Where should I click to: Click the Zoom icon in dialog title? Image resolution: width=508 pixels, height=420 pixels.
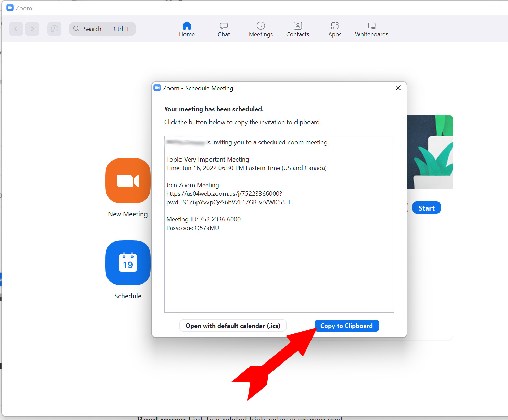point(157,88)
